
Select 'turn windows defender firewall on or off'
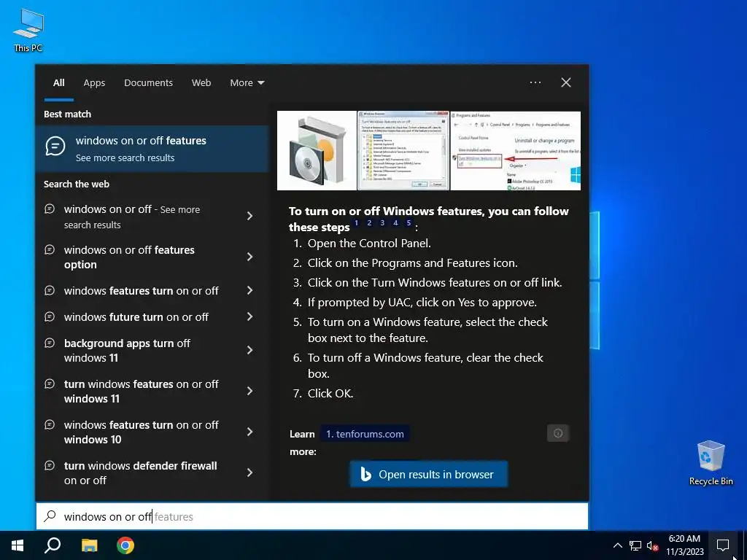(x=141, y=472)
